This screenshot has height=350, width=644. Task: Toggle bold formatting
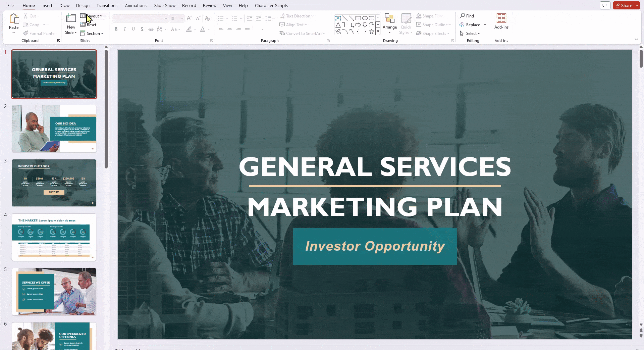click(x=116, y=29)
